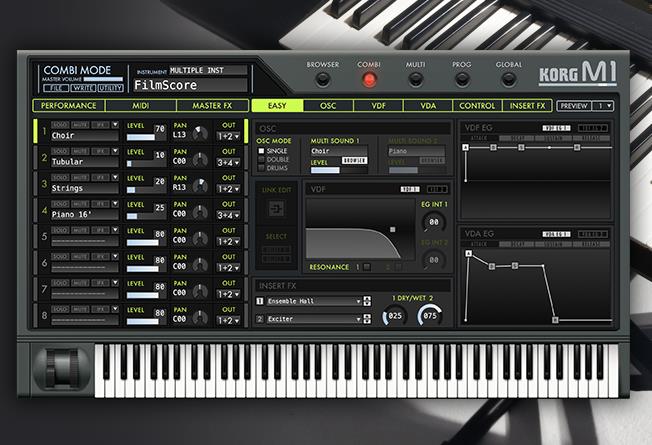
Task: Expand the Tubular timbre program arrow menu
Action: coord(115,151)
